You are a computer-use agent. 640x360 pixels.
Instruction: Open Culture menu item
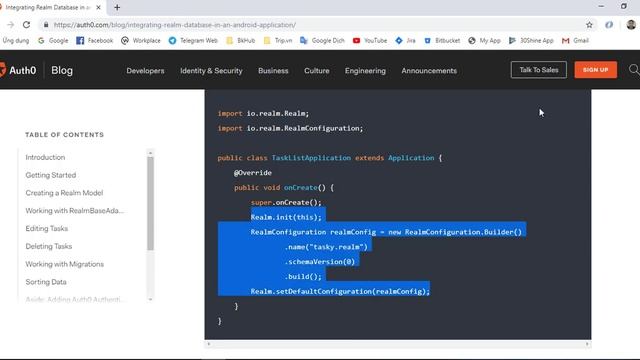[316, 71]
